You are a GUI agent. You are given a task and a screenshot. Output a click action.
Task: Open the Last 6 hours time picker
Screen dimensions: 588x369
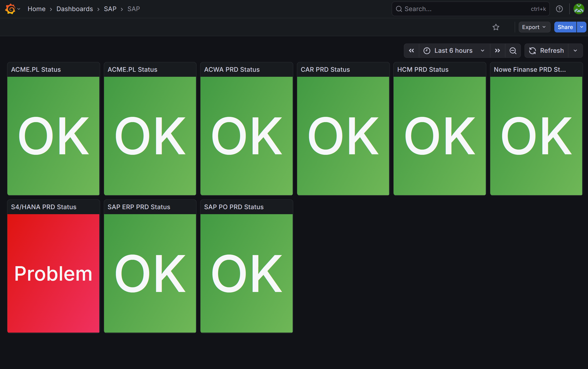point(454,51)
